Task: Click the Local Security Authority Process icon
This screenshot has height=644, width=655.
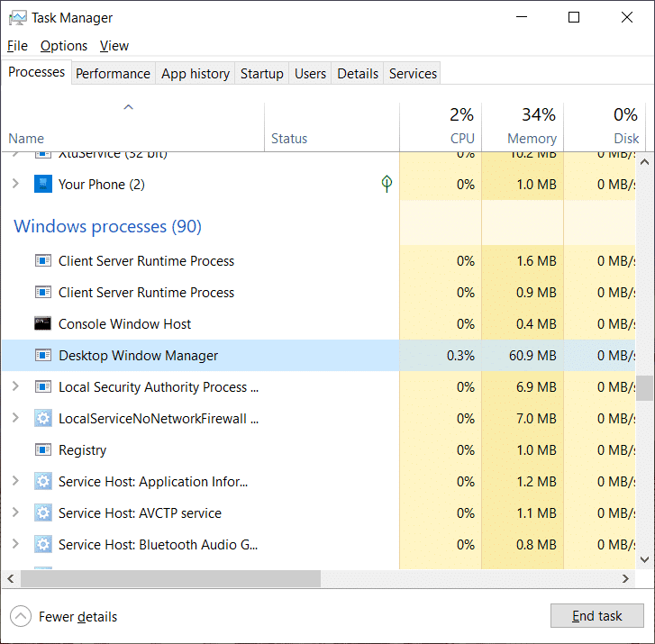Action: point(42,387)
